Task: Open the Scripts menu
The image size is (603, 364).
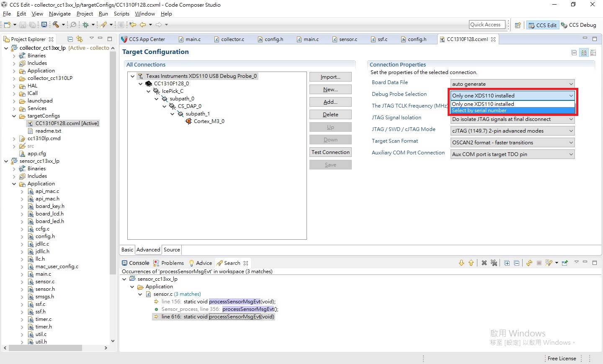Action: (121, 14)
